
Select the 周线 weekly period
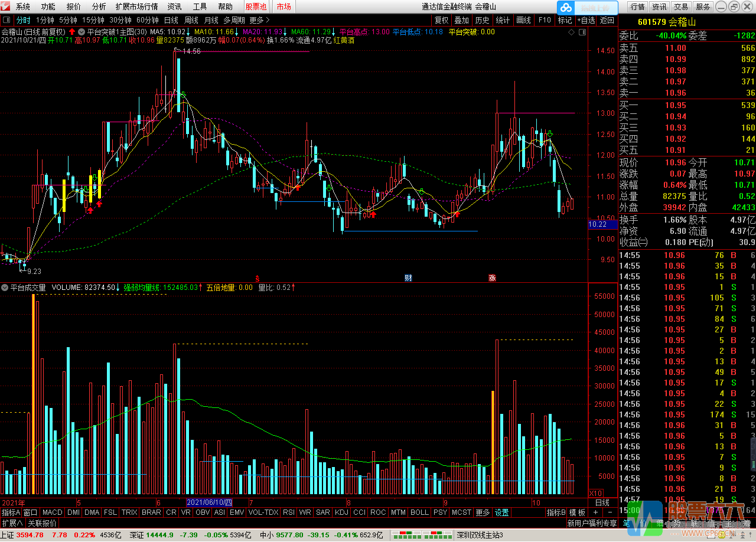pos(191,20)
